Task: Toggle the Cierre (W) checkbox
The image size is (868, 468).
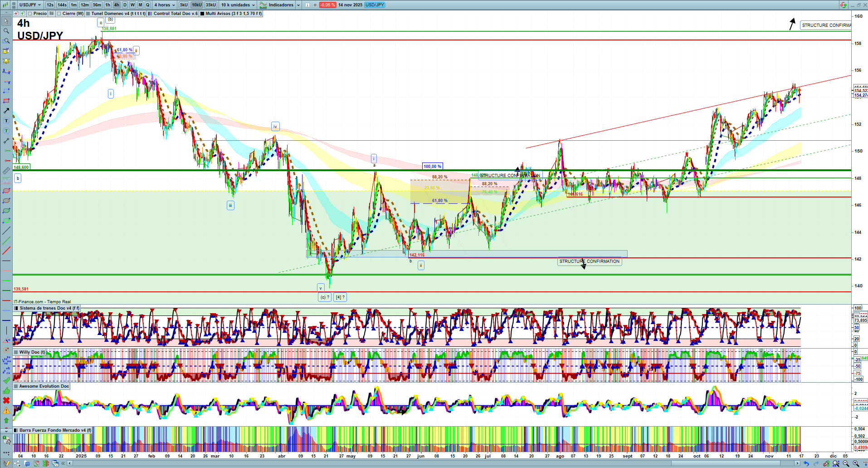Action: coord(59,14)
